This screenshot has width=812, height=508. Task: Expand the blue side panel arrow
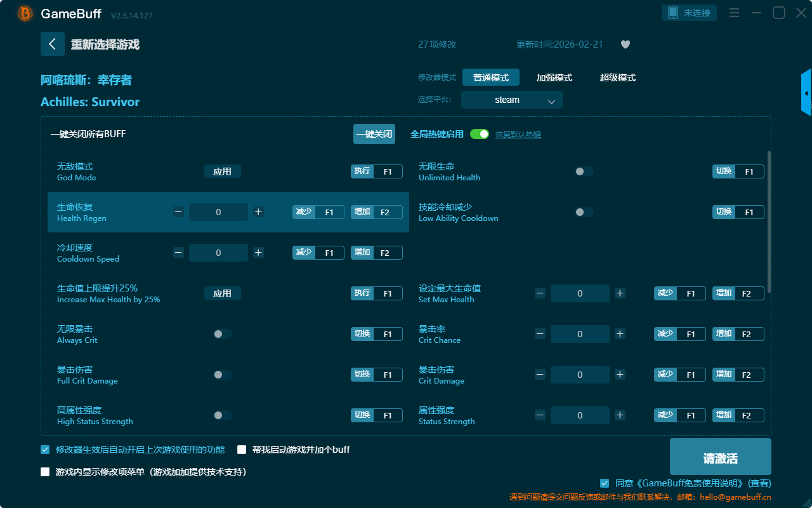tap(806, 93)
